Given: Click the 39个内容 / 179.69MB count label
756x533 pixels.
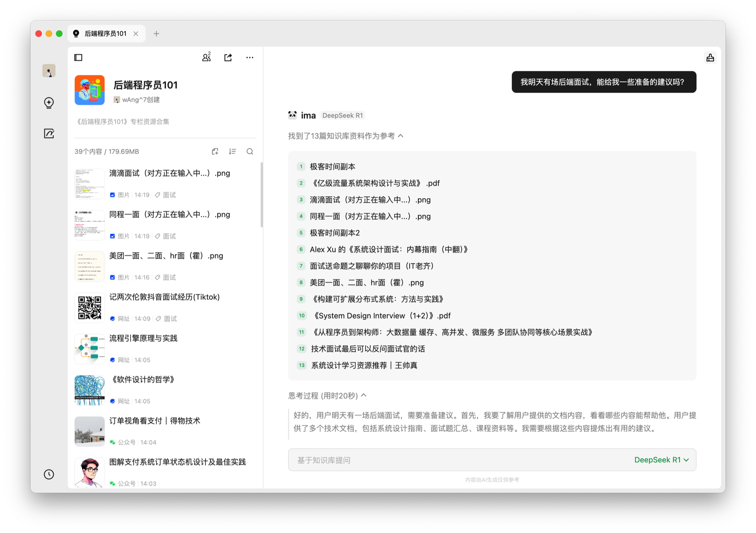Looking at the screenshot, I should tap(107, 151).
